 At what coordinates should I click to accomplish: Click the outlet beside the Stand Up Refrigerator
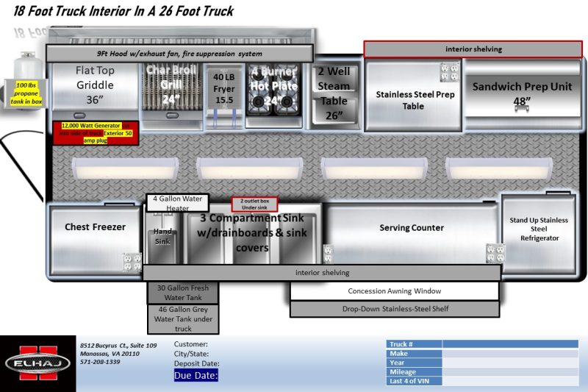click(x=495, y=254)
